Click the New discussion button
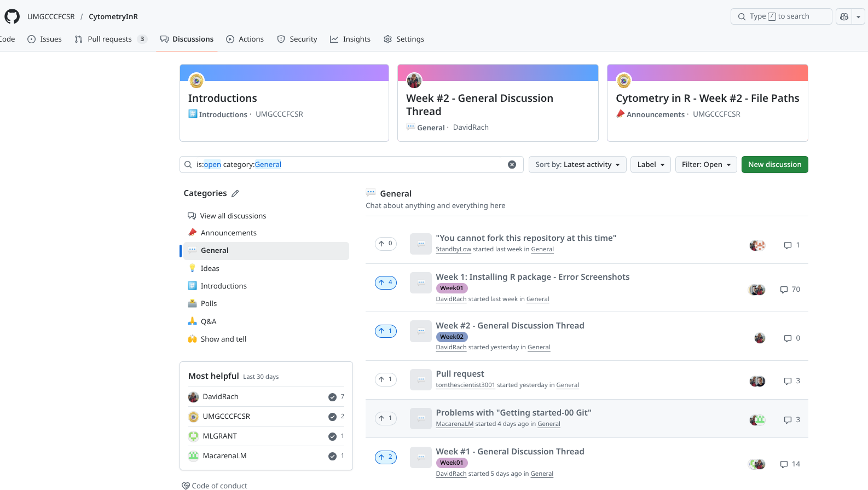Image resolution: width=868 pixels, height=490 pixels. (x=774, y=165)
